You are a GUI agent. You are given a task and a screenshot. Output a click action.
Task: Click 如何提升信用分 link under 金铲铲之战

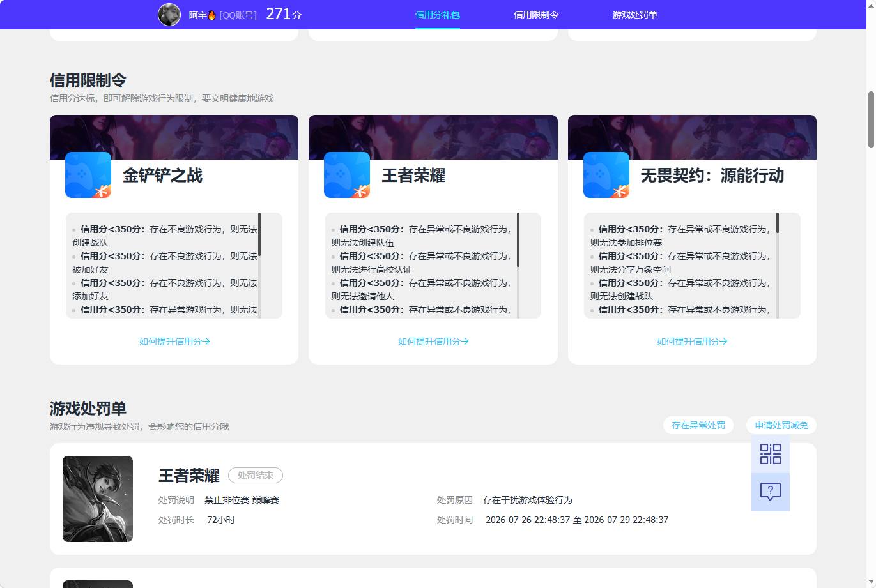tap(174, 342)
